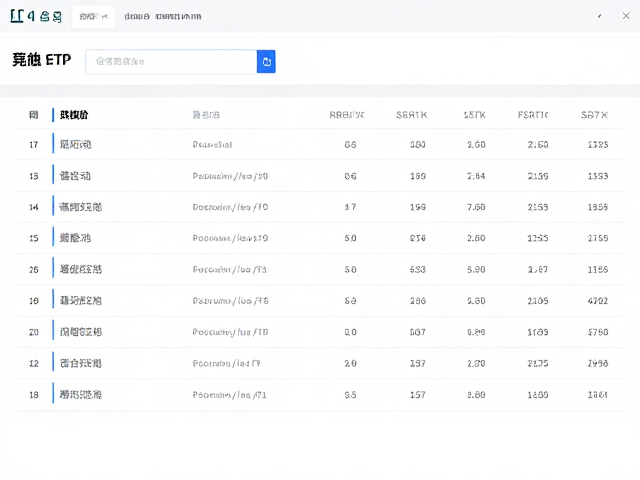Click the name cell in row 18
The height and width of the screenshot is (480, 640).
coord(80,395)
